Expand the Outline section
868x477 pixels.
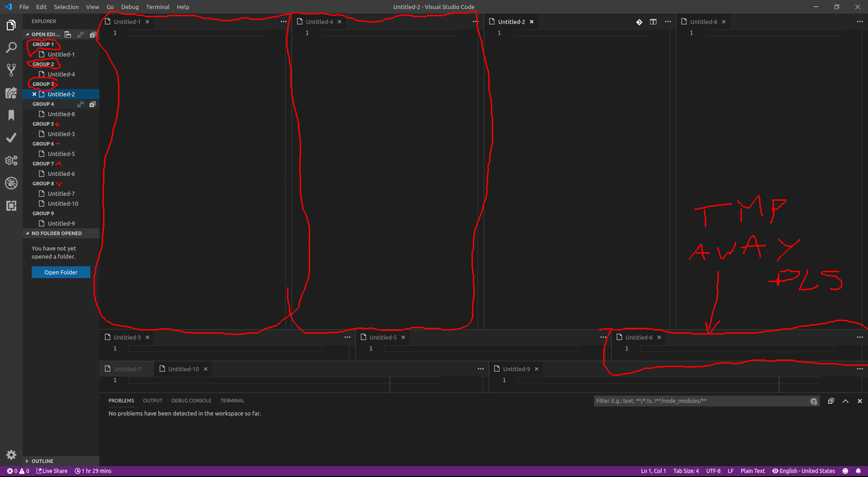pos(43,461)
